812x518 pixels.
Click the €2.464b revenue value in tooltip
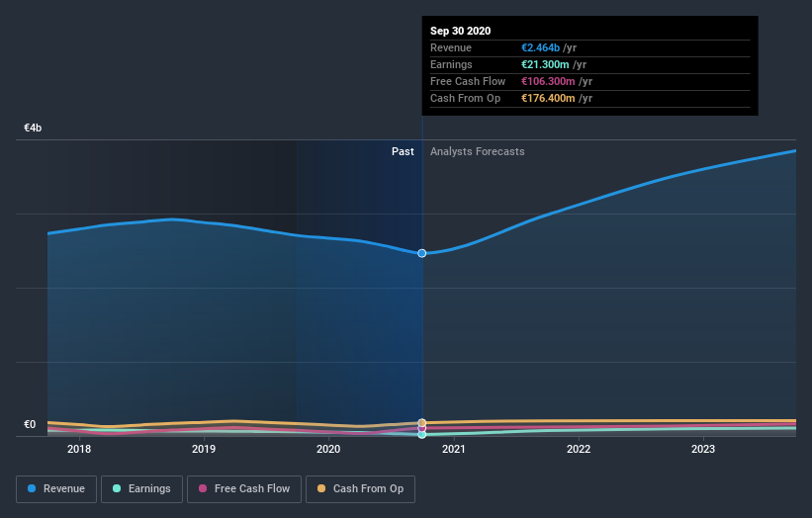540,47
